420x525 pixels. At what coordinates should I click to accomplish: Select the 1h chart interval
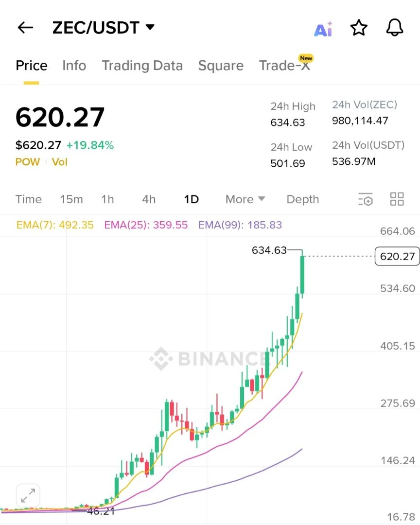click(107, 199)
